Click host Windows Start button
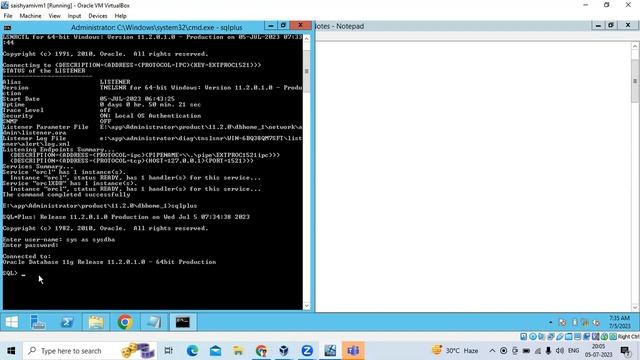The height and width of the screenshot is (360, 640). 11,351
